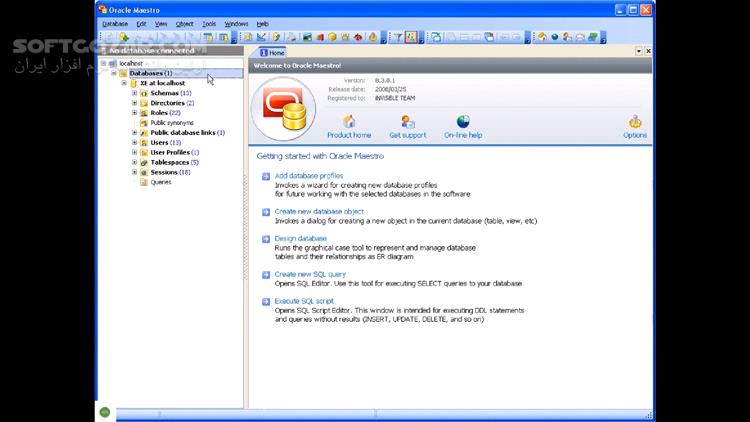The height and width of the screenshot is (422, 750).
Task: Click the green stacked sheets toolbar icon
Action: [593, 37]
